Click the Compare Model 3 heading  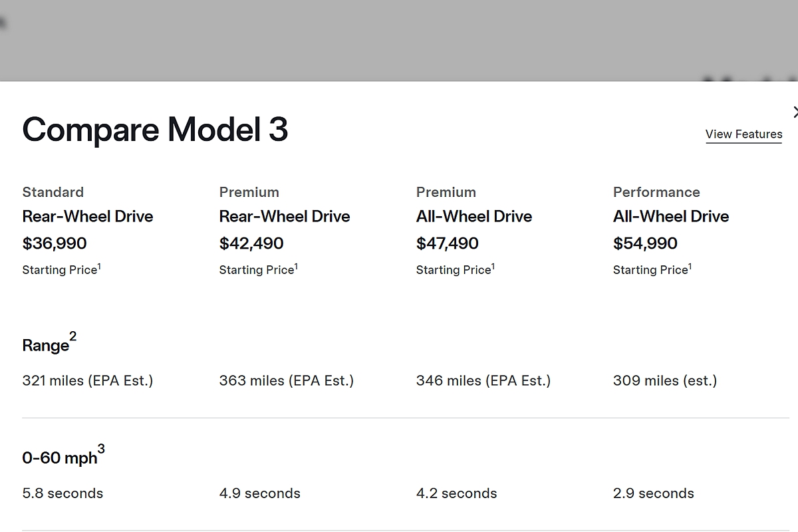155,129
